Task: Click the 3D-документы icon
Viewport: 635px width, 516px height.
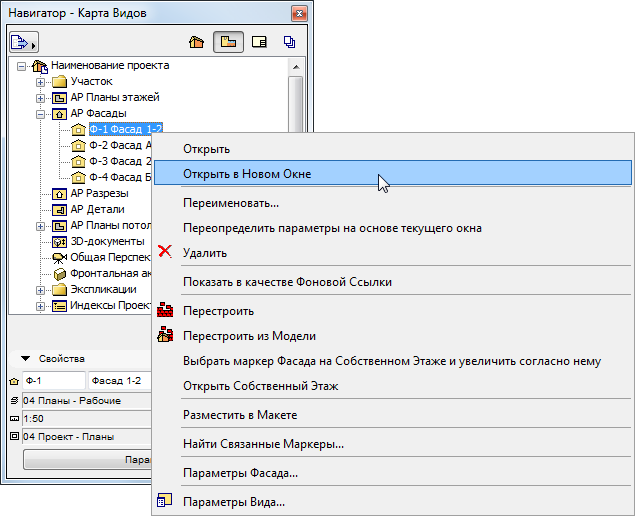Action: [x=59, y=242]
